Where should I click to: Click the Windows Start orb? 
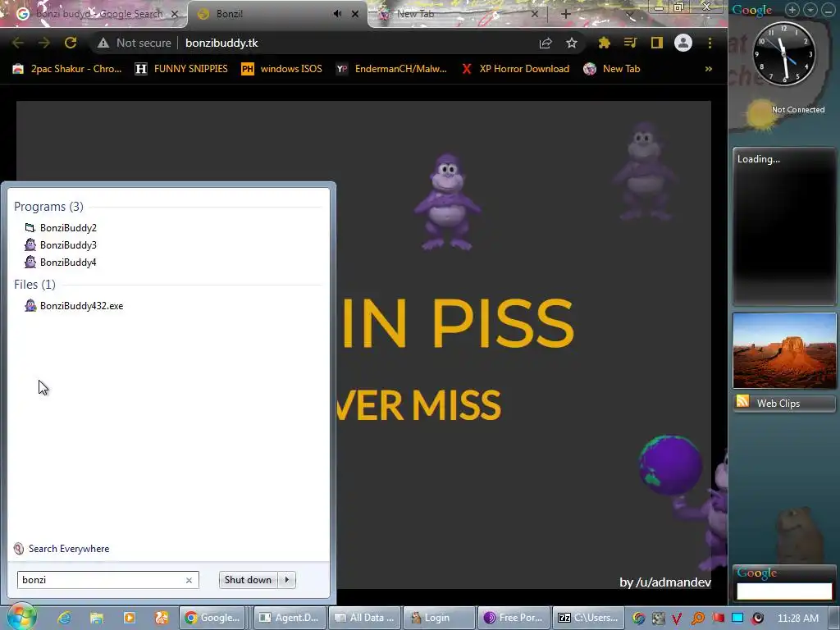21,617
